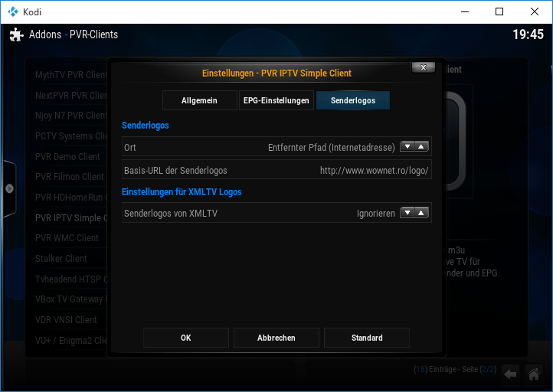Screen dimensions: 553x392
Task: Maximize the Kodi window
Action: point(499,11)
